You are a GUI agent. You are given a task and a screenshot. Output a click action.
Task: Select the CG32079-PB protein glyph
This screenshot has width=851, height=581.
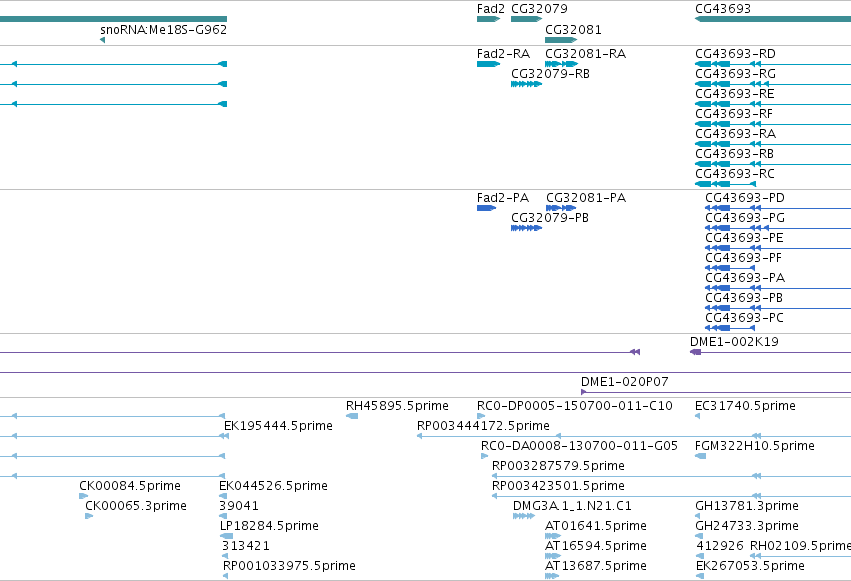click(526, 228)
